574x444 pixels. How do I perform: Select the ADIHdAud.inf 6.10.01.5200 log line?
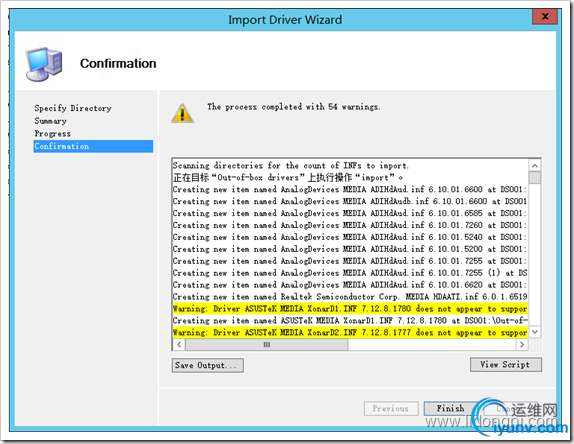(x=350, y=249)
